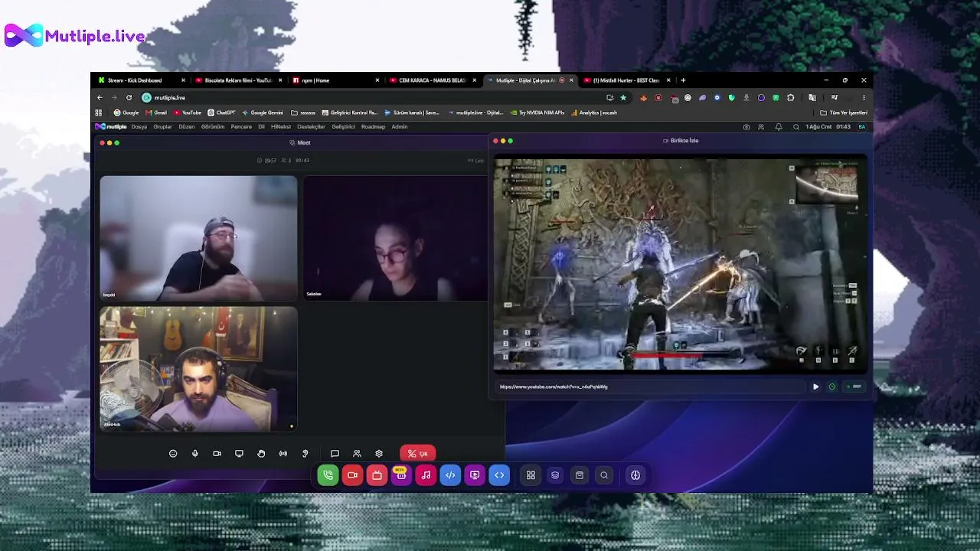
Task: Open the emoji reactions in Meet toolbar
Action: click(173, 454)
